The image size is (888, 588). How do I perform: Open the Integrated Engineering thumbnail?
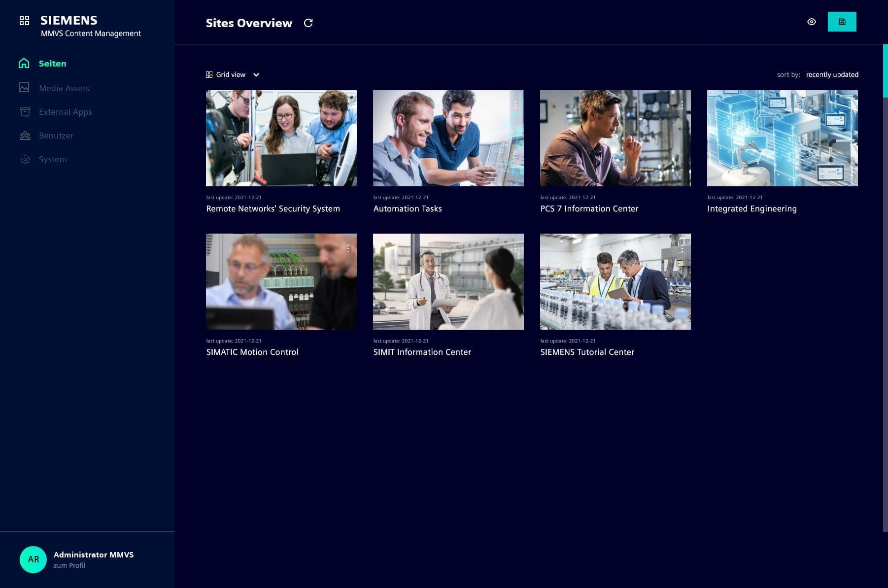click(x=783, y=138)
